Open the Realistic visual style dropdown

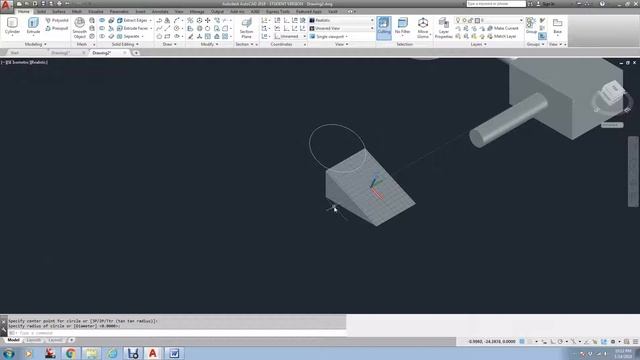coord(341,20)
